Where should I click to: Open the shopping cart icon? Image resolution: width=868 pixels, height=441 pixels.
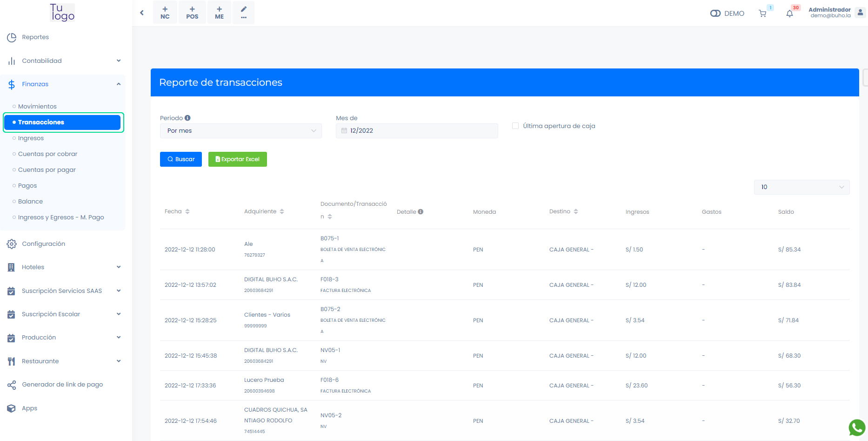pos(762,14)
